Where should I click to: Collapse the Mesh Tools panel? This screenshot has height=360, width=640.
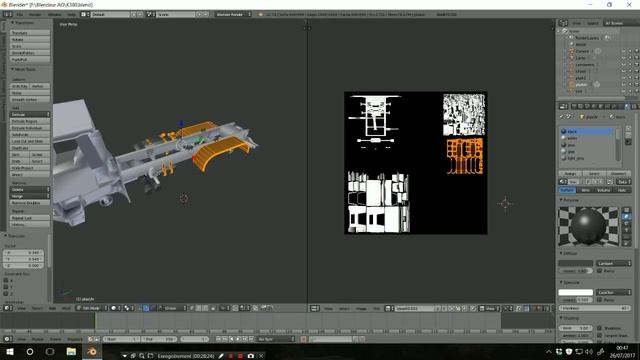coord(12,69)
